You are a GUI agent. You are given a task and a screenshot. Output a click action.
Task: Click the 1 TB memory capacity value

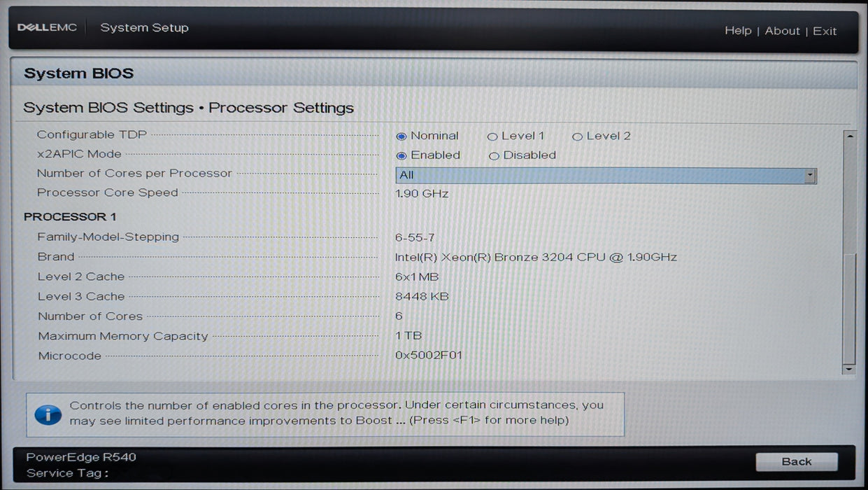(x=408, y=336)
